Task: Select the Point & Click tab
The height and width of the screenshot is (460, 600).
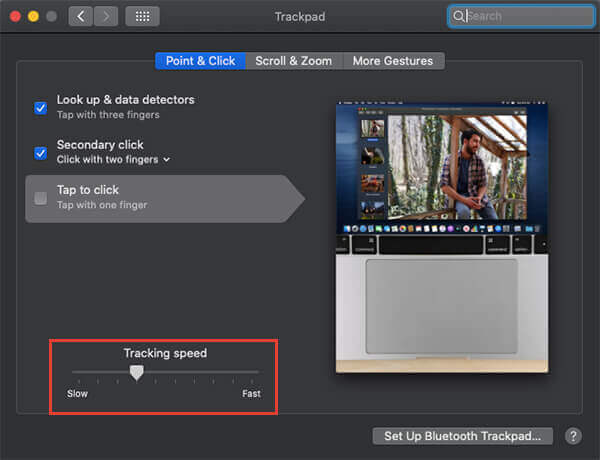Action: pyautogui.click(x=200, y=61)
